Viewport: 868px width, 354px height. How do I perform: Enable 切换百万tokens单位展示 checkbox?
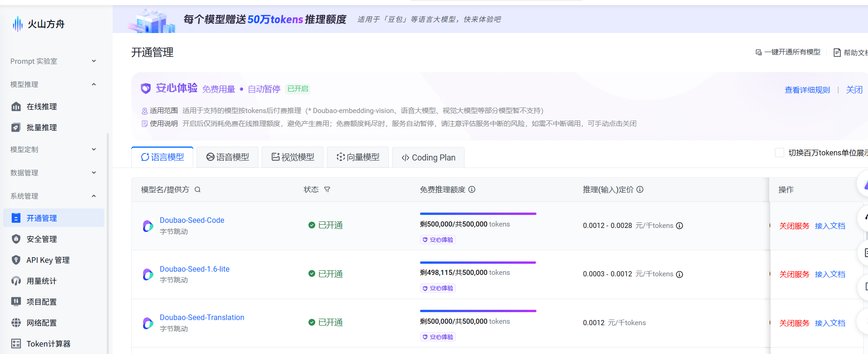click(779, 153)
